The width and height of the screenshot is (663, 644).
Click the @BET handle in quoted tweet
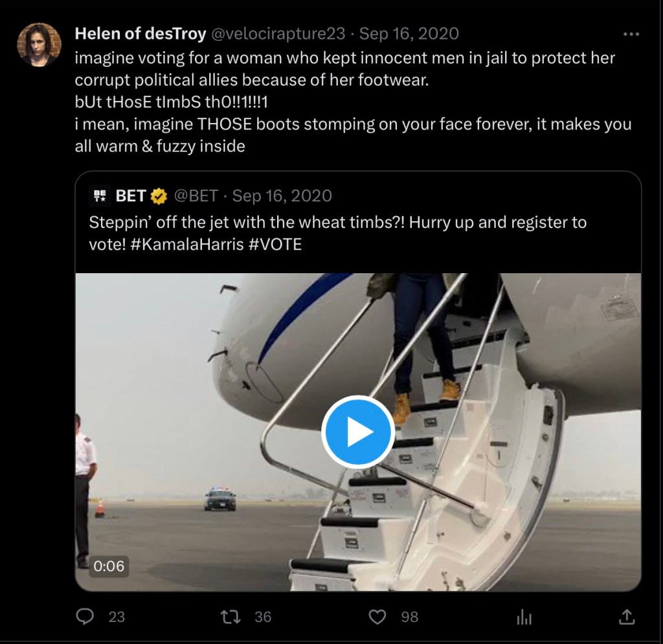[197, 195]
